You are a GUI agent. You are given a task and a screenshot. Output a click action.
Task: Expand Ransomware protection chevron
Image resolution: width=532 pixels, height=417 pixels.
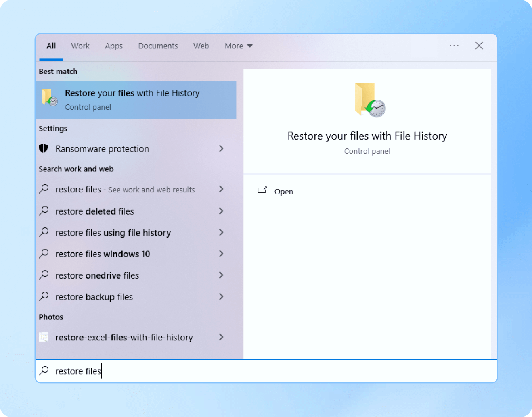click(221, 148)
